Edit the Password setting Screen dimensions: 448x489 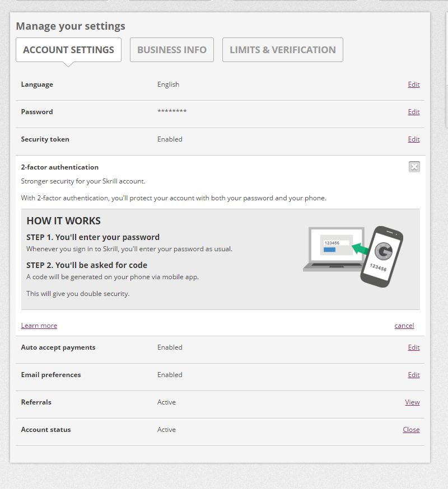414,112
